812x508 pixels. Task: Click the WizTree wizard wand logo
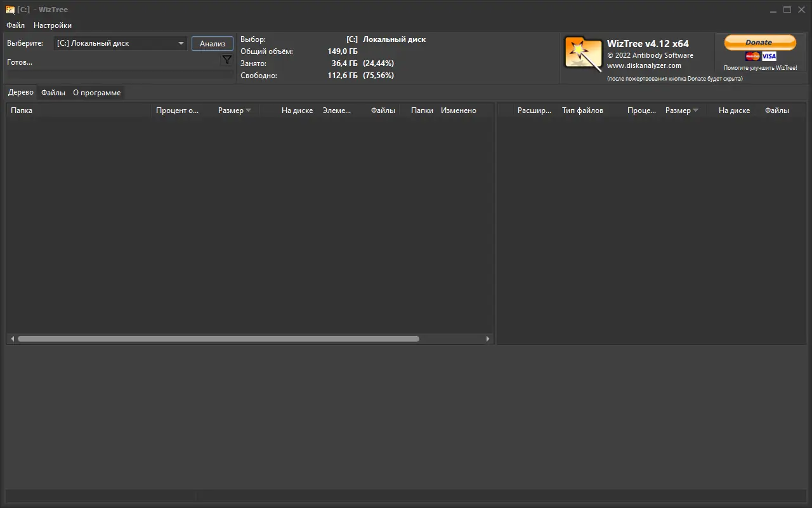tap(582, 53)
